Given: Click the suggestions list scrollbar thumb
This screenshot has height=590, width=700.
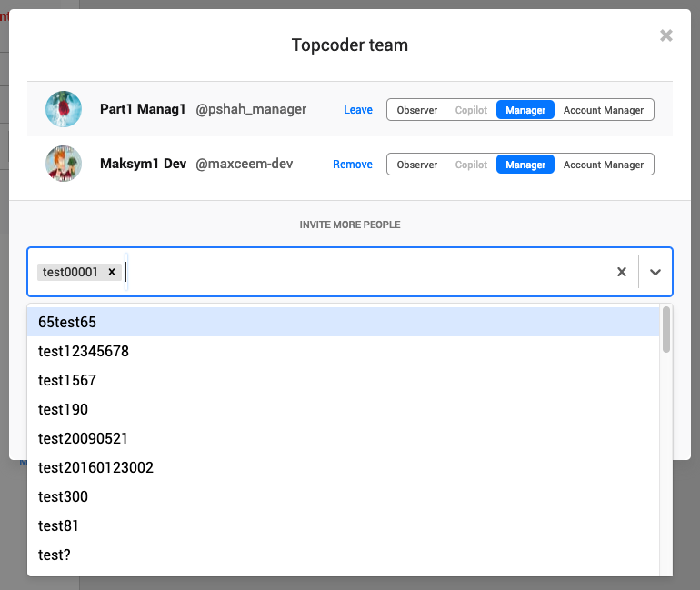Looking at the screenshot, I should click(666, 329).
